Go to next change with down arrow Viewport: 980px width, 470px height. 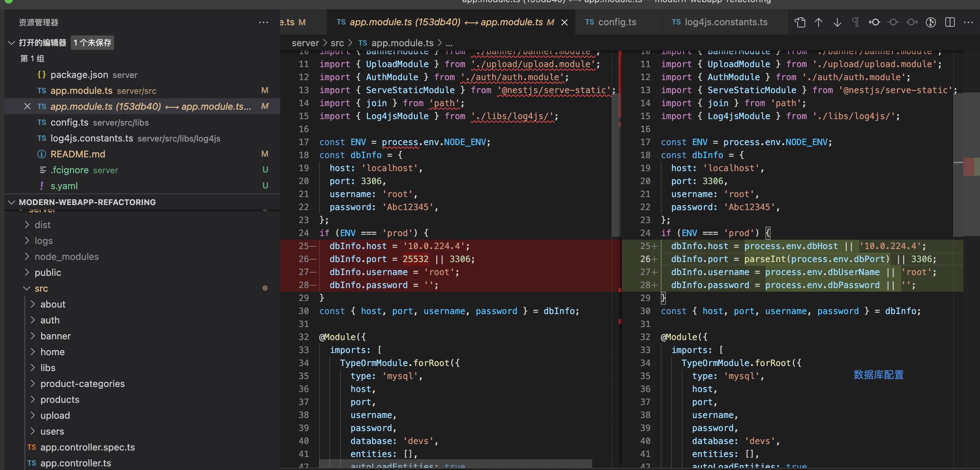[837, 22]
